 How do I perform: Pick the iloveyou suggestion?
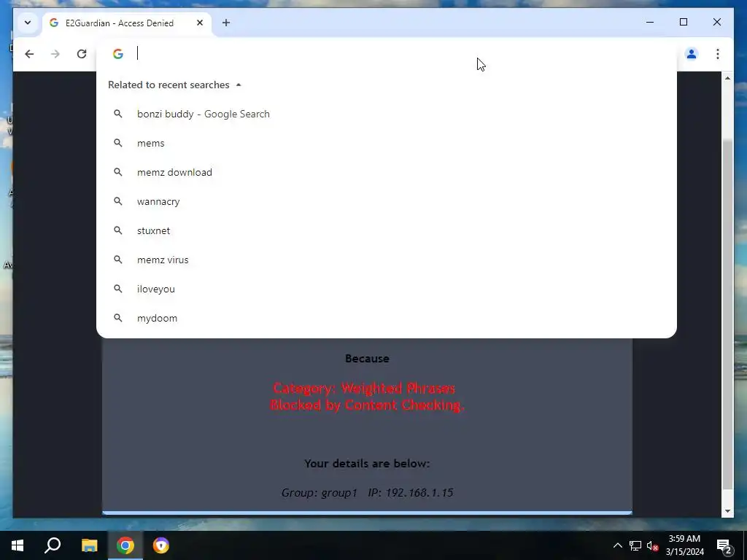tap(387, 289)
